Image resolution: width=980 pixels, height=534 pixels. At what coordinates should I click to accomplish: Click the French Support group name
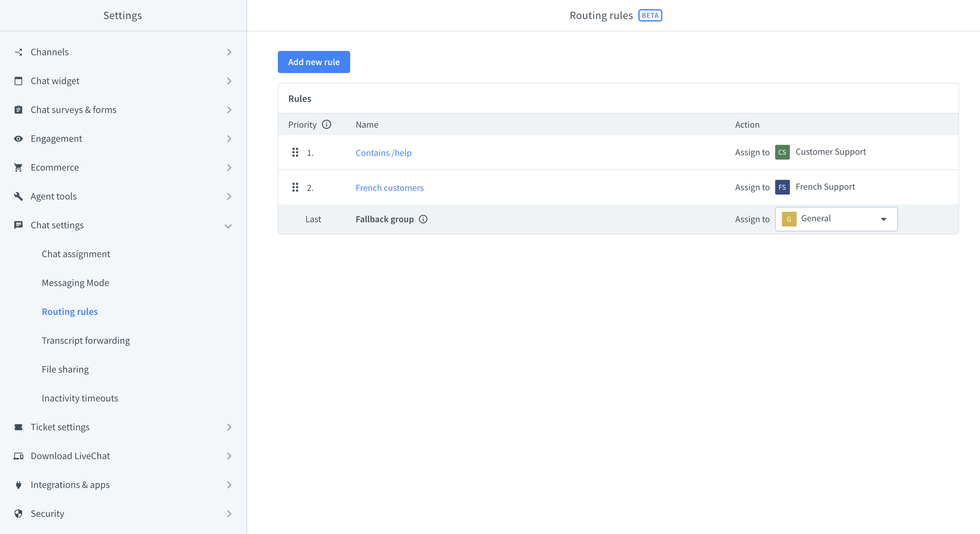[x=825, y=187]
